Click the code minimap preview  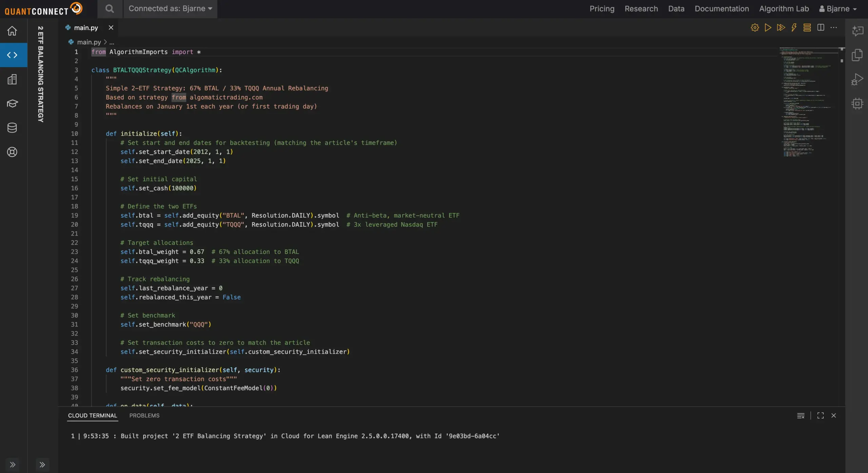807,102
